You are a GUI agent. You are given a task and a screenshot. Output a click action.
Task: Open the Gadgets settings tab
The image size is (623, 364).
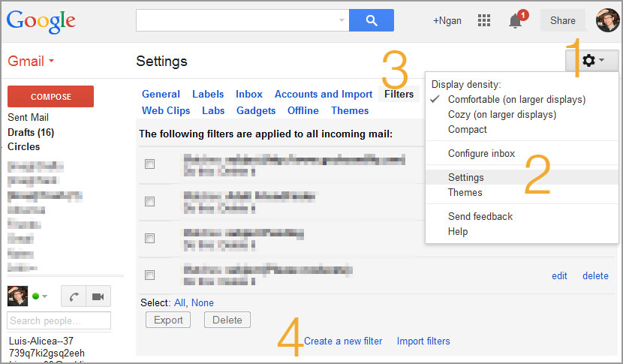[x=256, y=110]
